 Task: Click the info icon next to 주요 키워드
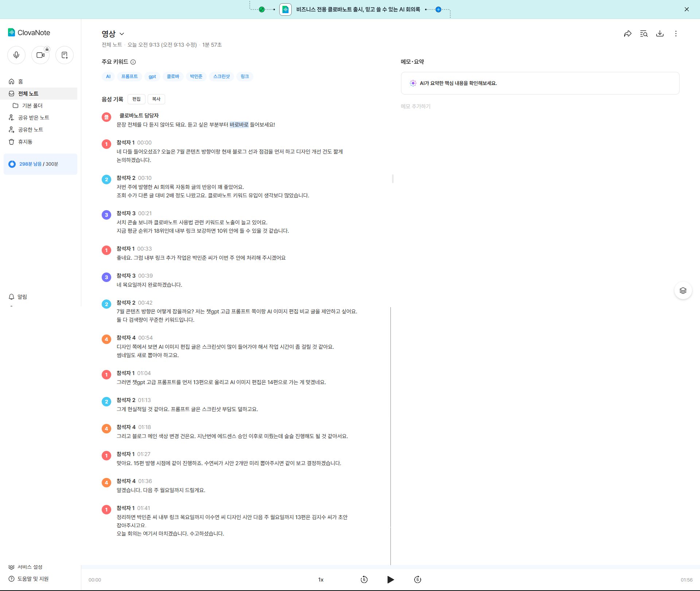click(x=133, y=62)
